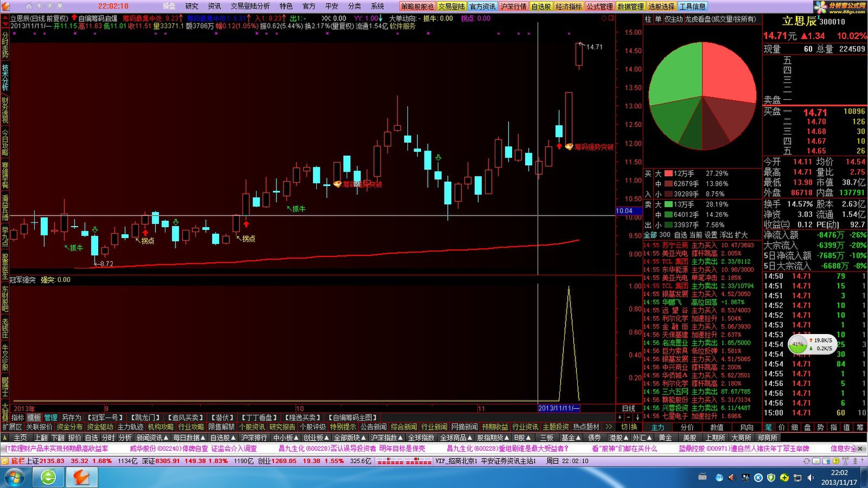Go forward with the right arrow icon
The image size is (868, 488).
click(50, 6)
